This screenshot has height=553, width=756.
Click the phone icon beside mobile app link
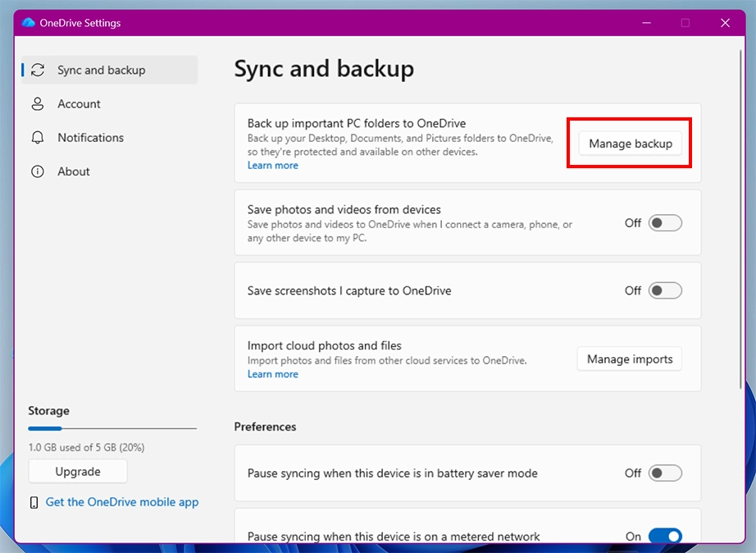coord(34,502)
